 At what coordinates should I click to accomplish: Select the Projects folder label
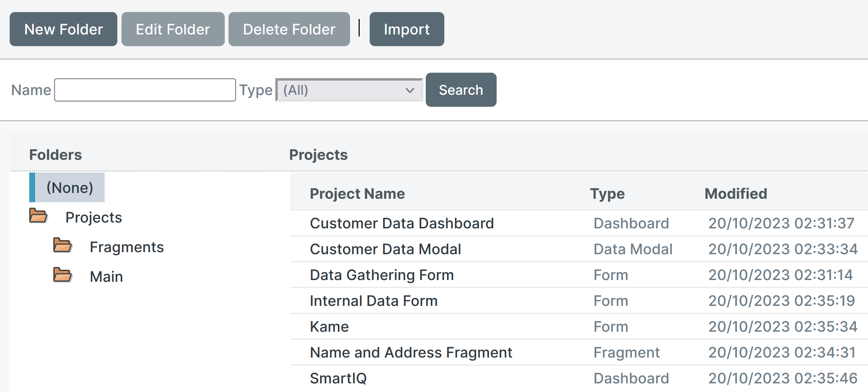(94, 217)
